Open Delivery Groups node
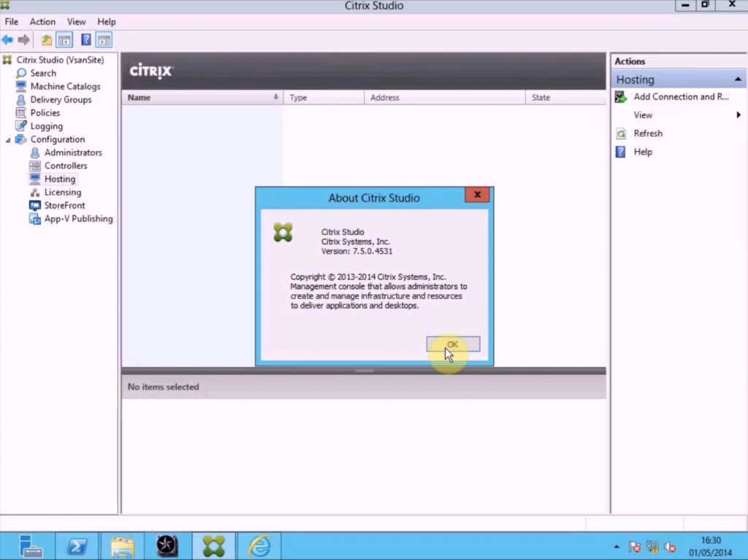This screenshot has width=748, height=560. tap(61, 99)
